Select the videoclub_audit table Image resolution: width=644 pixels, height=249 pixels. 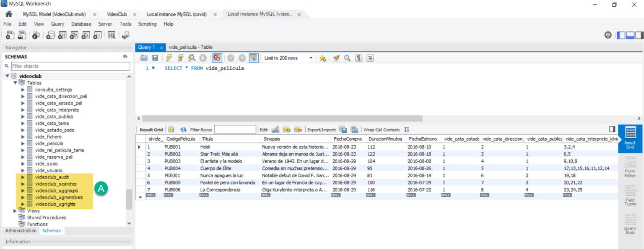pyautogui.click(x=52, y=177)
